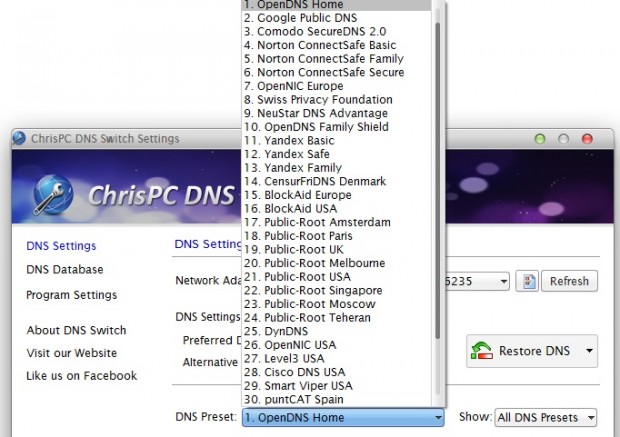Select 30. puntCAT Spain preset

tap(336, 400)
